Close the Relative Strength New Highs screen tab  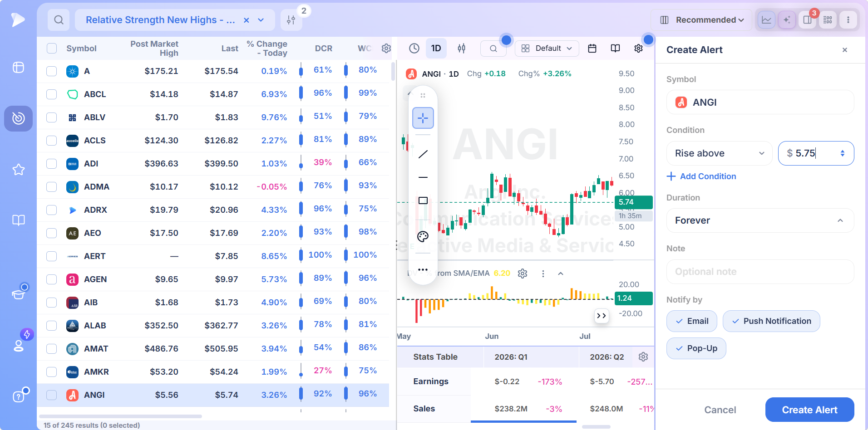[x=246, y=20]
